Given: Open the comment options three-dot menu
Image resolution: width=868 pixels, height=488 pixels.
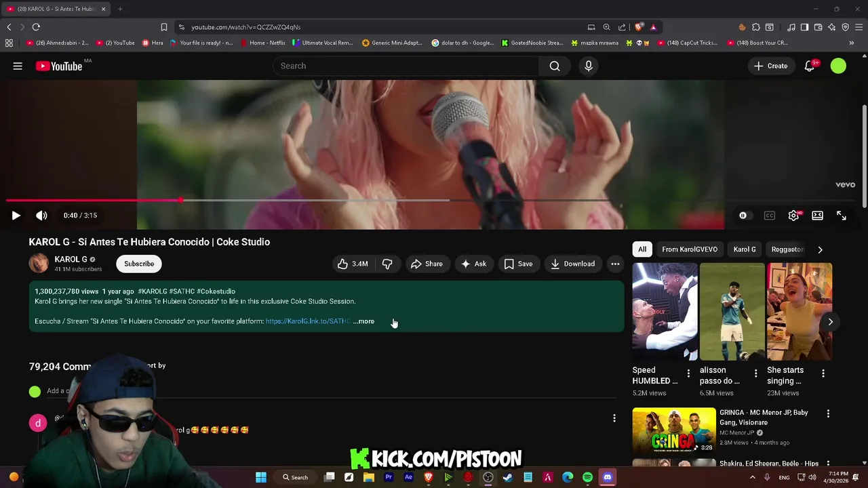Looking at the screenshot, I should coord(614,418).
